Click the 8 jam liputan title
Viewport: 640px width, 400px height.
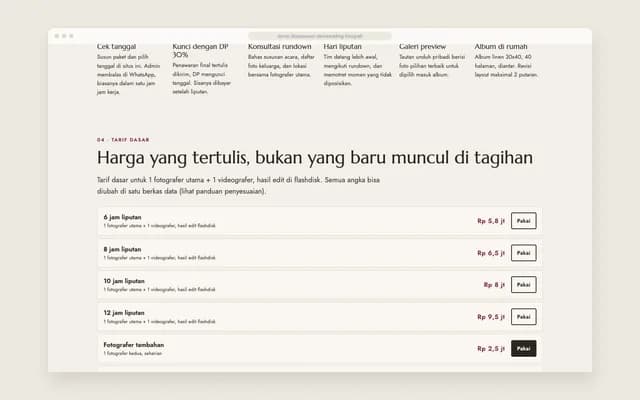[x=122, y=249]
